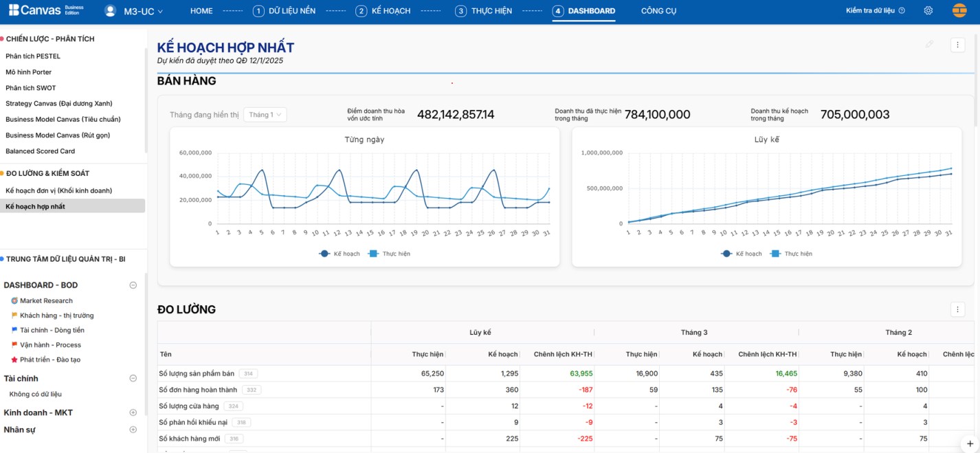The height and width of the screenshot is (453, 980).
Task: Select Market Research dashboard item
Action: [x=46, y=300]
